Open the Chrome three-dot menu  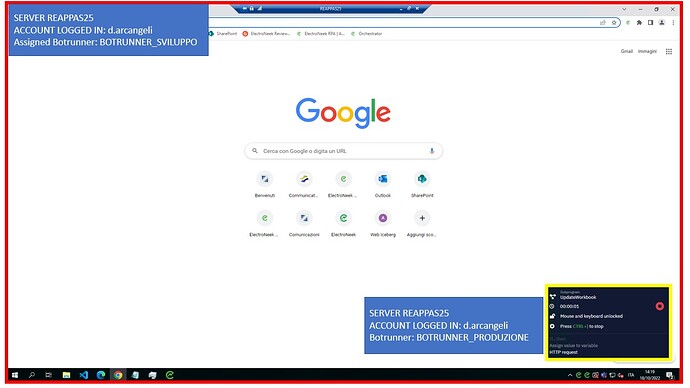point(673,22)
